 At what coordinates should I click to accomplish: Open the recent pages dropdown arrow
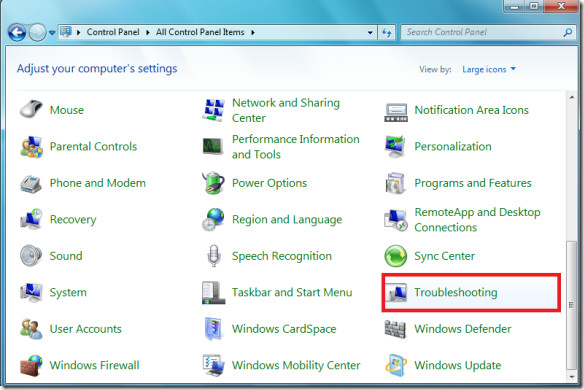point(53,33)
